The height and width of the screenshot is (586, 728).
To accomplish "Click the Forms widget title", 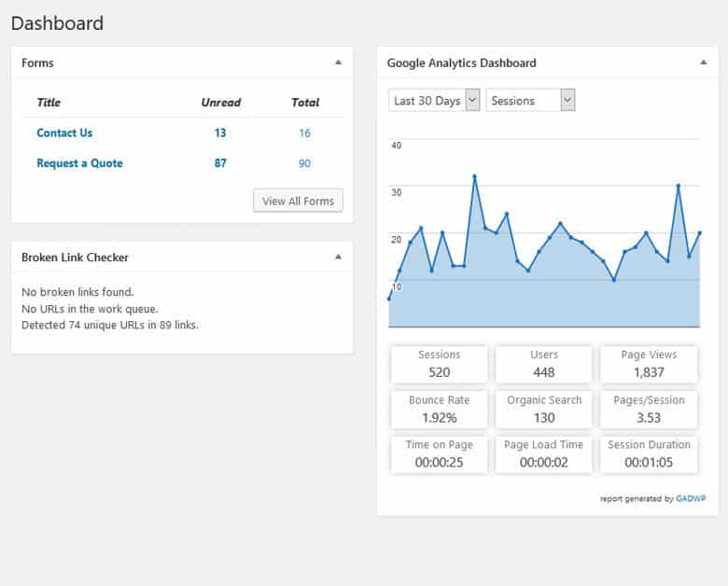I will click(37, 63).
